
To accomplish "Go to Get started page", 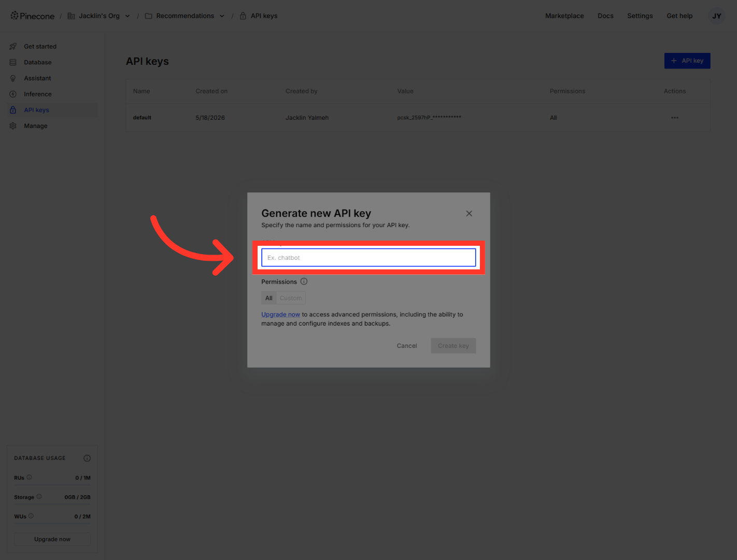I will click(40, 47).
